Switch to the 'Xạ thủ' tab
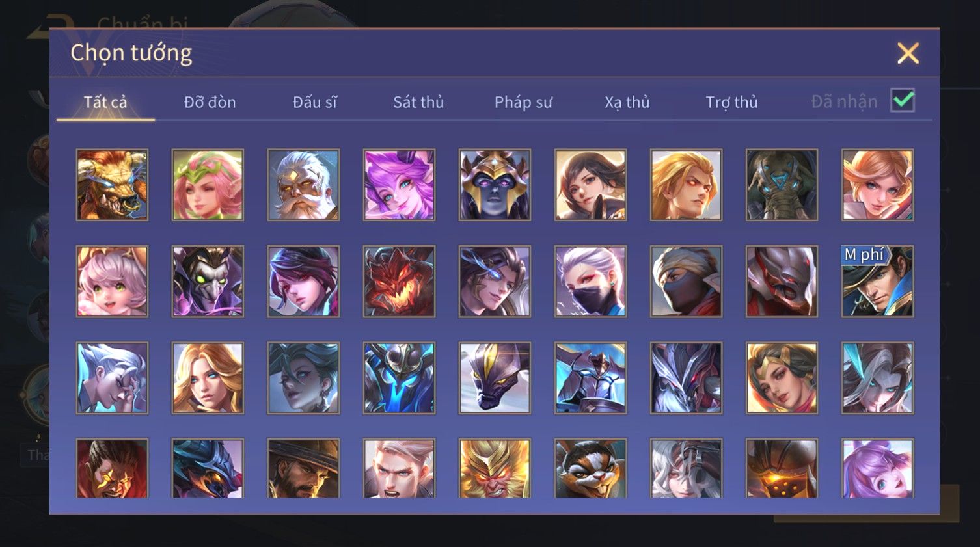The image size is (980, 547). pos(627,102)
